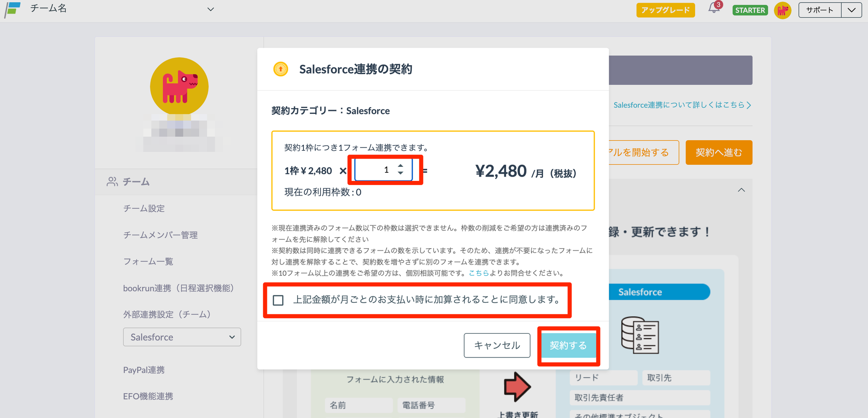Click the こちら inquiry link

point(479,273)
